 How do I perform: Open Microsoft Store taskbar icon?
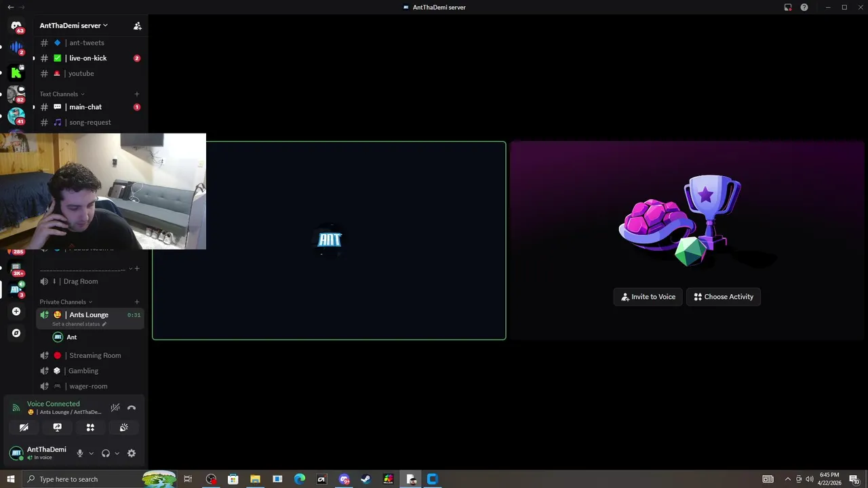pyautogui.click(x=233, y=479)
